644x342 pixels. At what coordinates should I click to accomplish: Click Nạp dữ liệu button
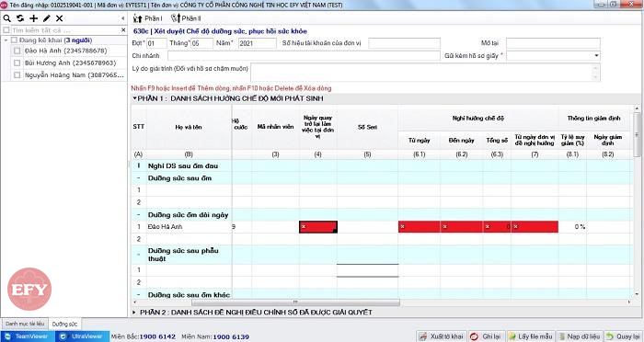point(580,336)
